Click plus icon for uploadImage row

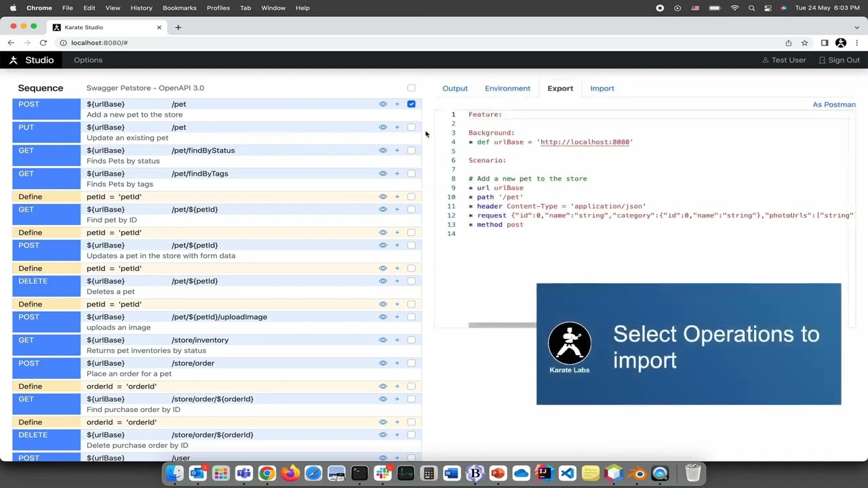(x=397, y=317)
